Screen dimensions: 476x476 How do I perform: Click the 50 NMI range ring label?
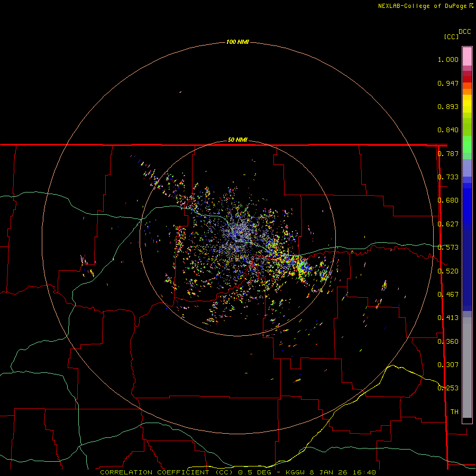237,140
